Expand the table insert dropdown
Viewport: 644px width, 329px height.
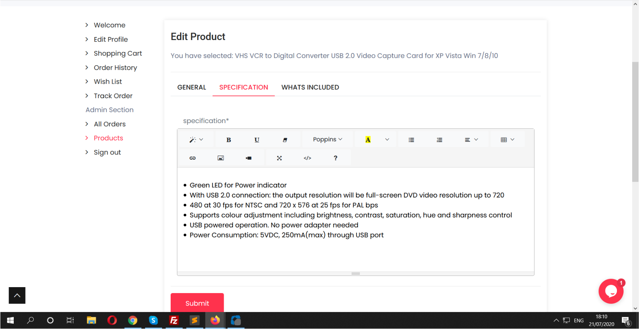[507, 140]
